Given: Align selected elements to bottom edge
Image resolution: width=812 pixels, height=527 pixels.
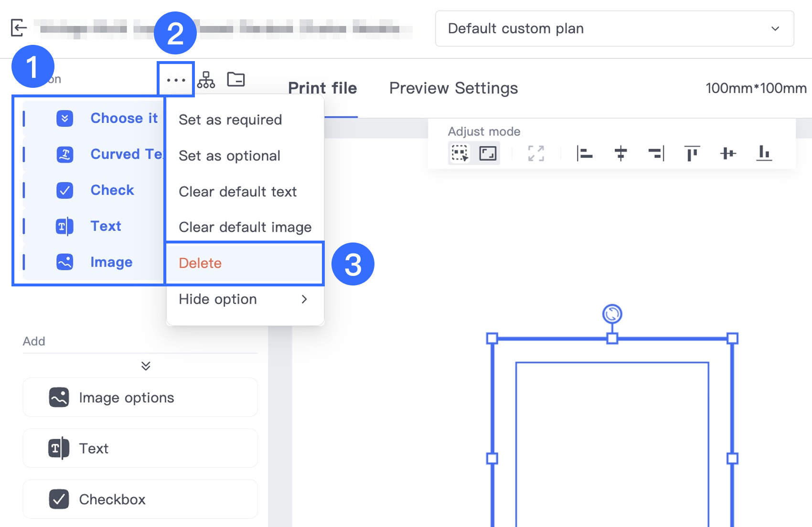Looking at the screenshot, I should tap(764, 153).
